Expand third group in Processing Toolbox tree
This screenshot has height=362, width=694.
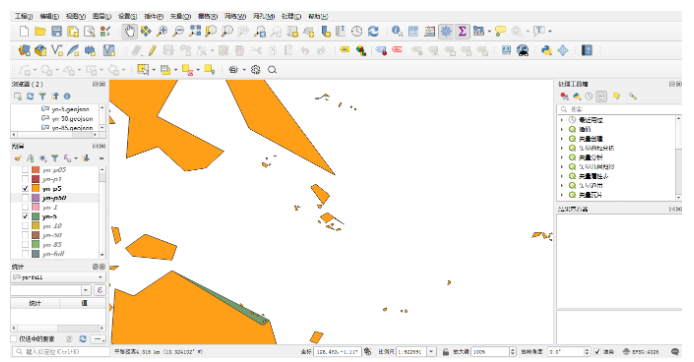point(562,139)
